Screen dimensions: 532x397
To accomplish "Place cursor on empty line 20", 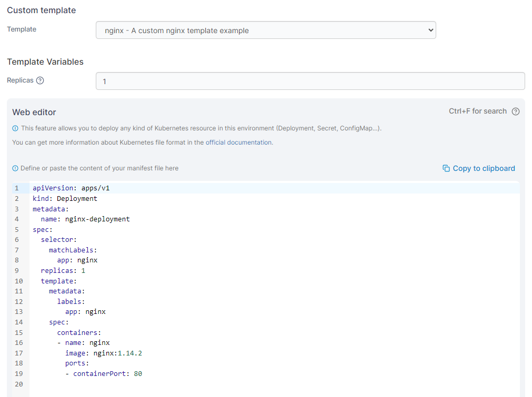I will [x=158, y=384].
